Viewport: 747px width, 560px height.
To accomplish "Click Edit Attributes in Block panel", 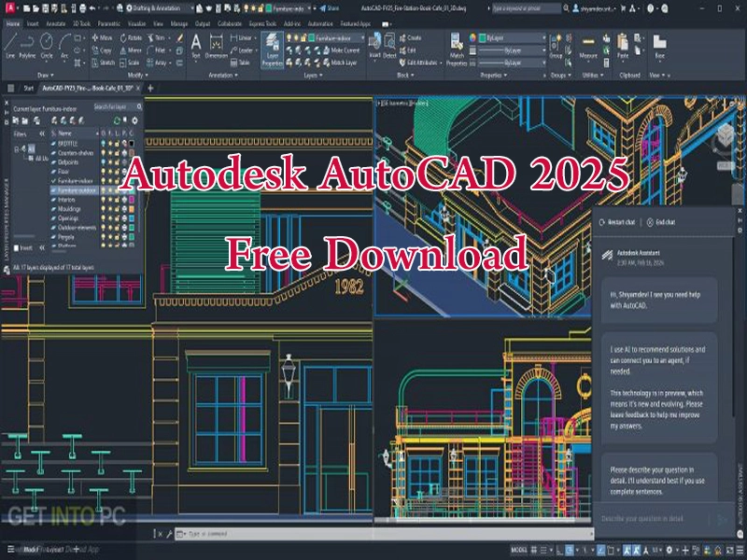I will point(421,63).
